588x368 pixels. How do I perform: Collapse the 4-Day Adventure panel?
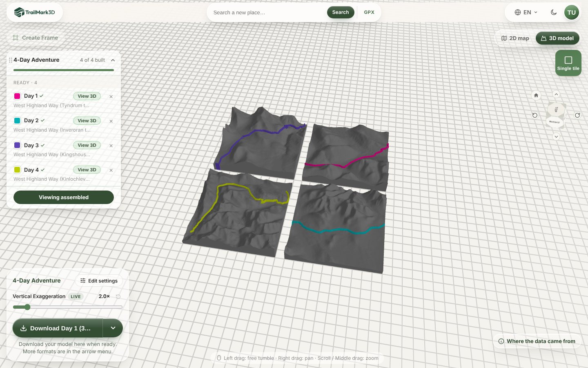coord(113,60)
